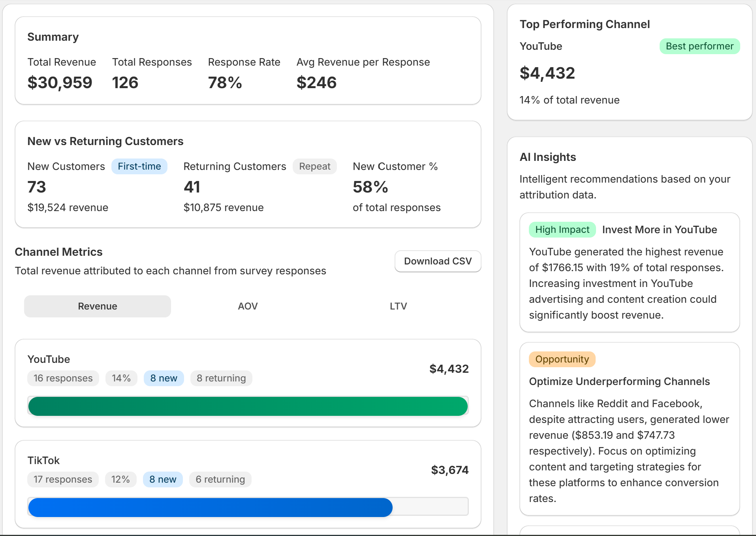756x536 pixels.
Task: Click the Download CSV button
Action: click(x=437, y=261)
